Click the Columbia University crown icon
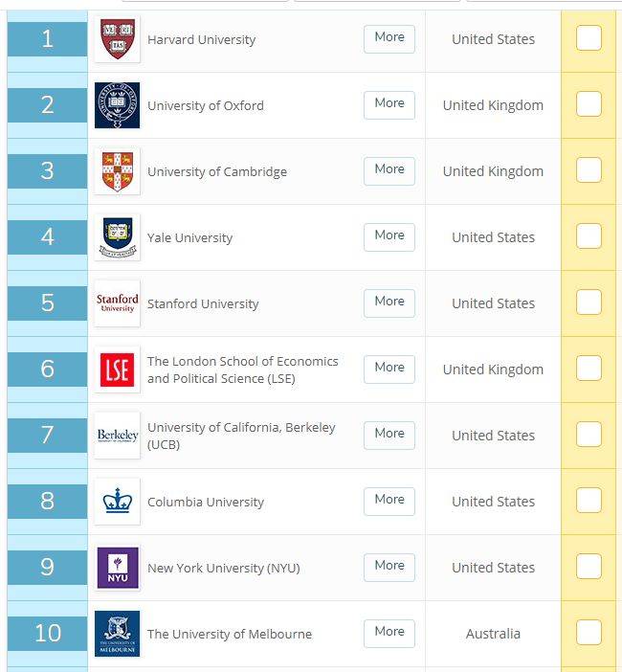 click(117, 501)
